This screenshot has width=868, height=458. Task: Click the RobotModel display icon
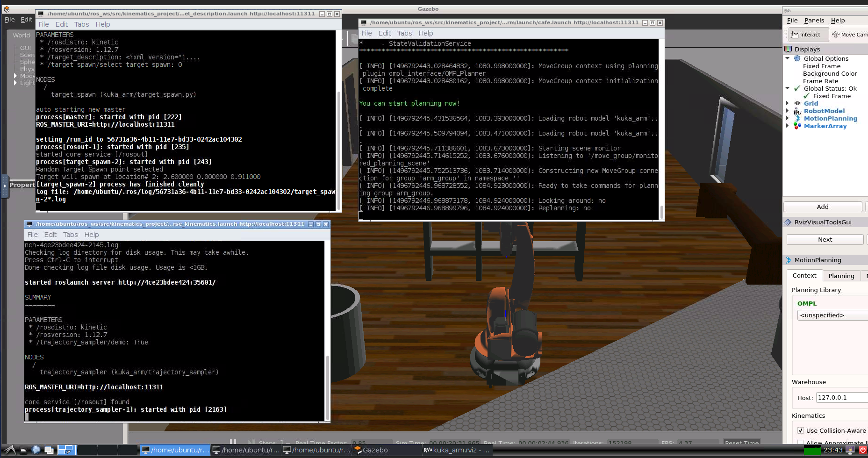797,111
